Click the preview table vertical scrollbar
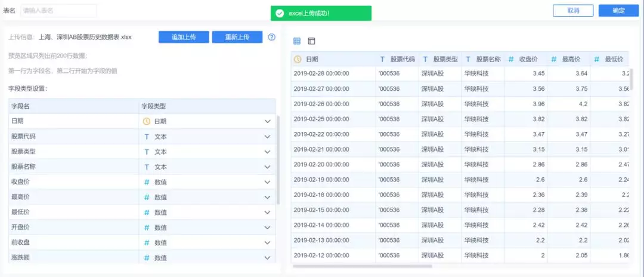Screen dimensions: 644x277 [631, 79]
